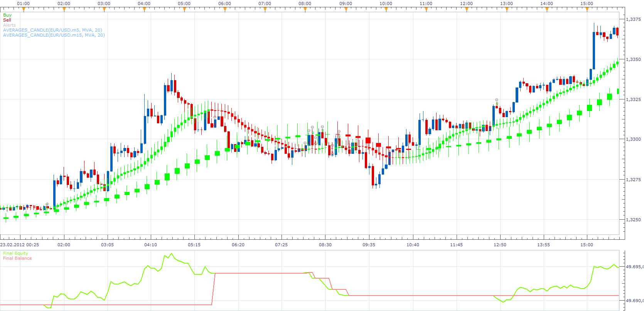Viewport: 644px width, 311px height.
Task: Select AVERAGES_CANDLE EUR/USD.m15 indicator label
Action: 54,35
